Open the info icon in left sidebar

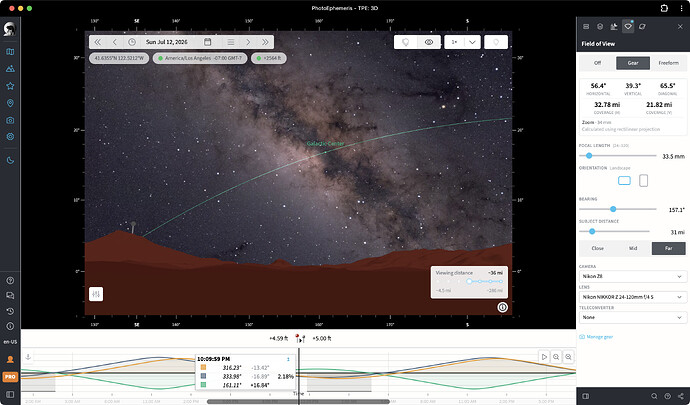[x=10, y=326]
